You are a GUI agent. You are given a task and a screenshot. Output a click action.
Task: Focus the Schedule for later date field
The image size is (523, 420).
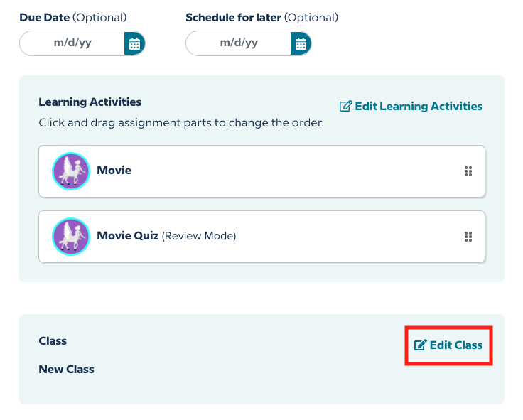coord(239,43)
